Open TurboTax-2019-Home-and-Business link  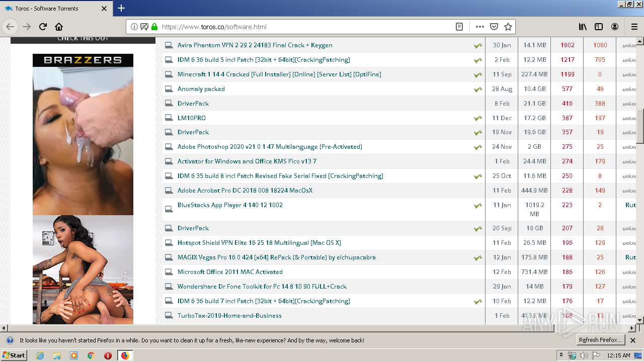coord(229,316)
